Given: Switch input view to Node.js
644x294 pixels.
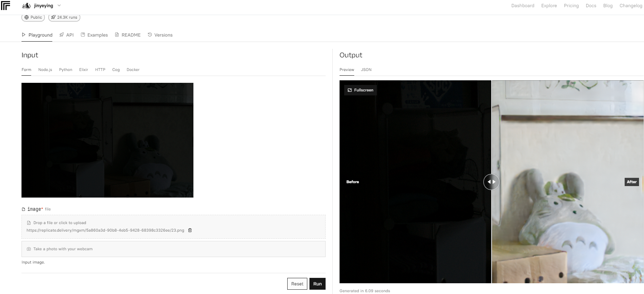Looking at the screenshot, I should 45,70.
